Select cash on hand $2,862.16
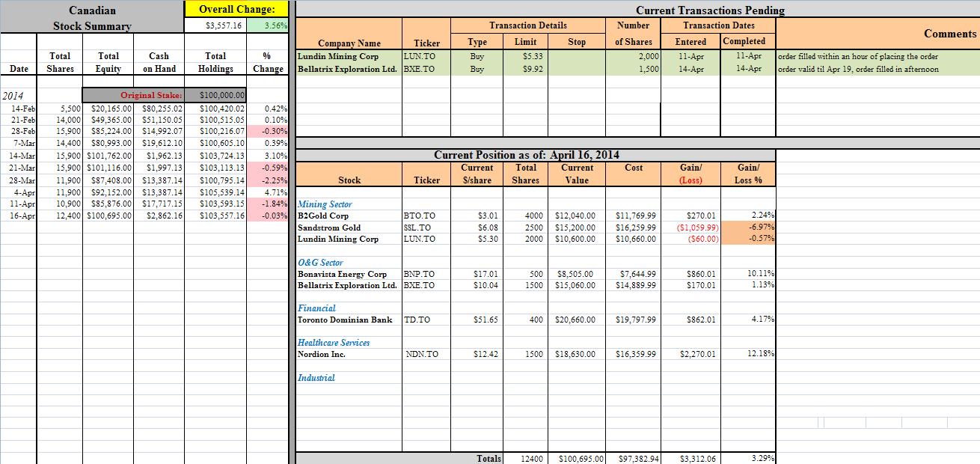 point(159,216)
